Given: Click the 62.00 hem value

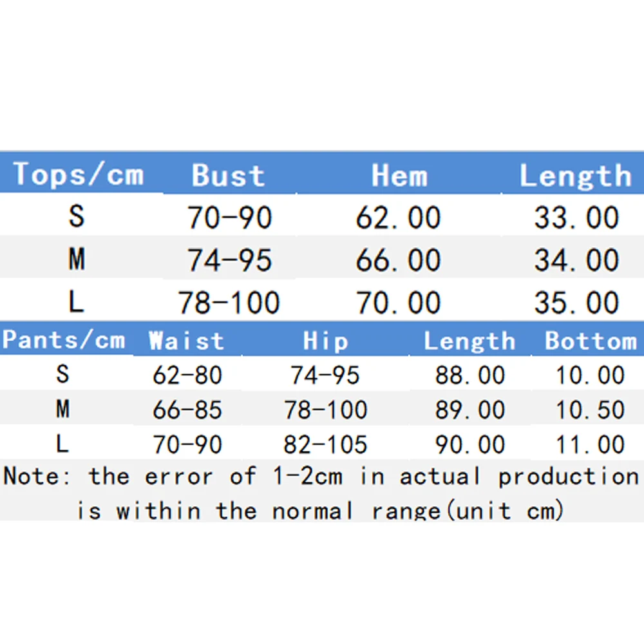Looking at the screenshot, I should 398,218.
